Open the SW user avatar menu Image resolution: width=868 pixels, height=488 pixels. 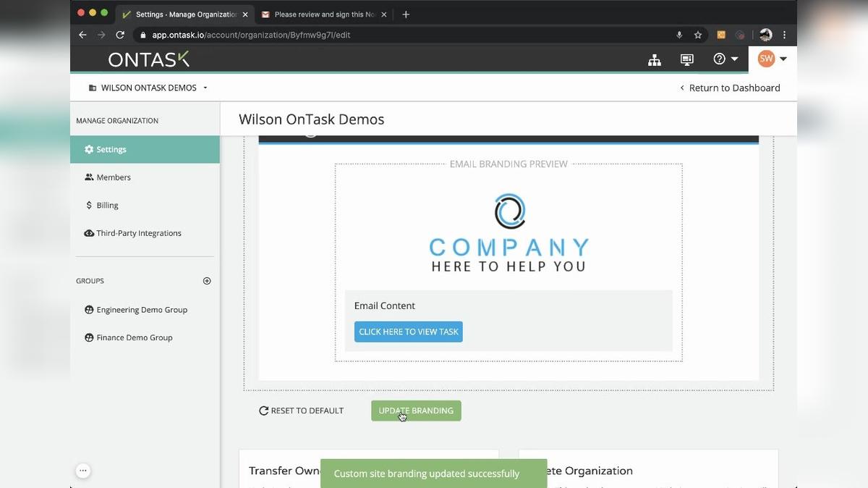(x=773, y=59)
